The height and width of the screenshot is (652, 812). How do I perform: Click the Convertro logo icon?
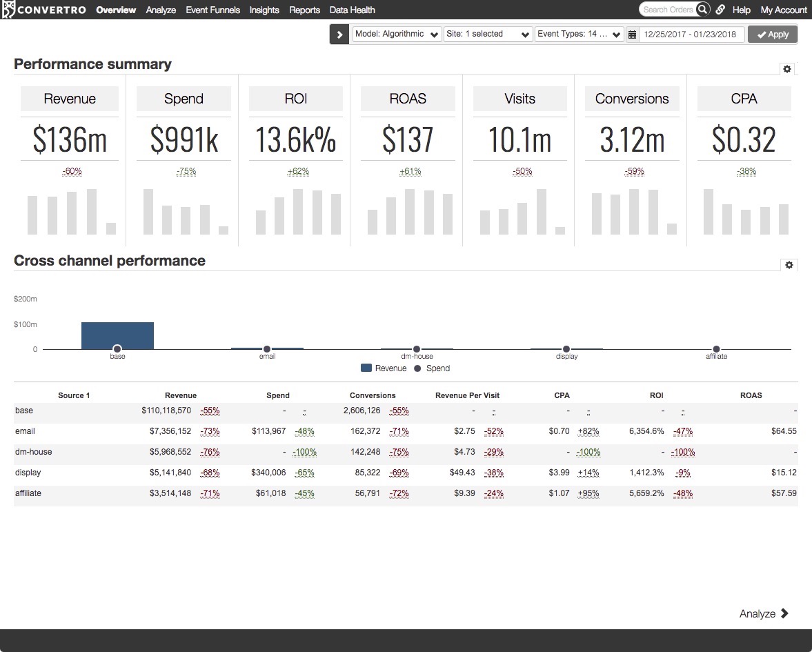[x=8, y=10]
